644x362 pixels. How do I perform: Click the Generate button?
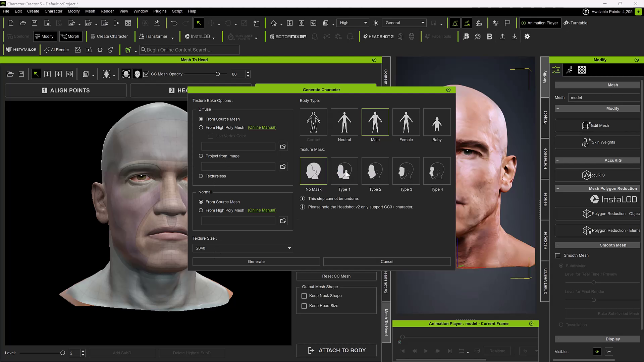point(256,261)
